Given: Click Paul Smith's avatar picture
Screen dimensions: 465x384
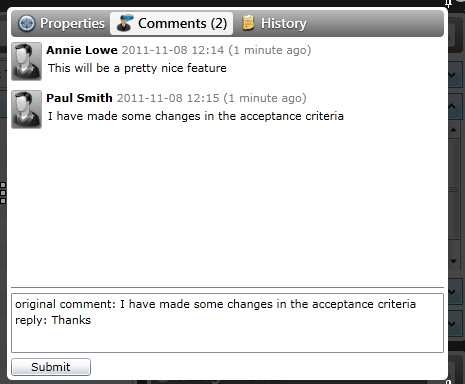Looking at the screenshot, I should click(26, 109).
